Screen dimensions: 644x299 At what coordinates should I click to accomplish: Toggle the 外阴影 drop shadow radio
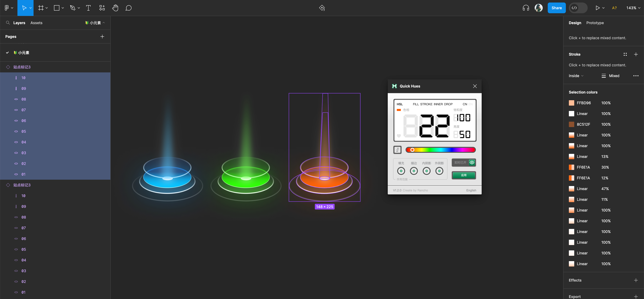coord(439,171)
